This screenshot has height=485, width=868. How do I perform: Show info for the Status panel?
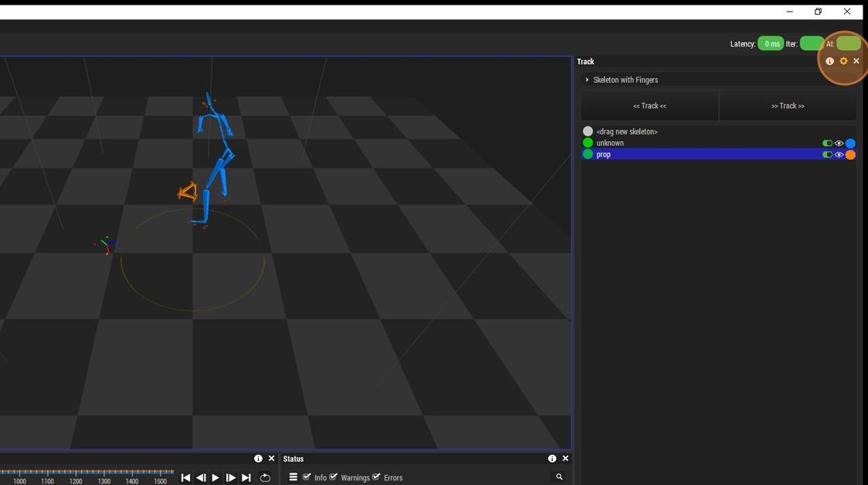pos(552,459)
